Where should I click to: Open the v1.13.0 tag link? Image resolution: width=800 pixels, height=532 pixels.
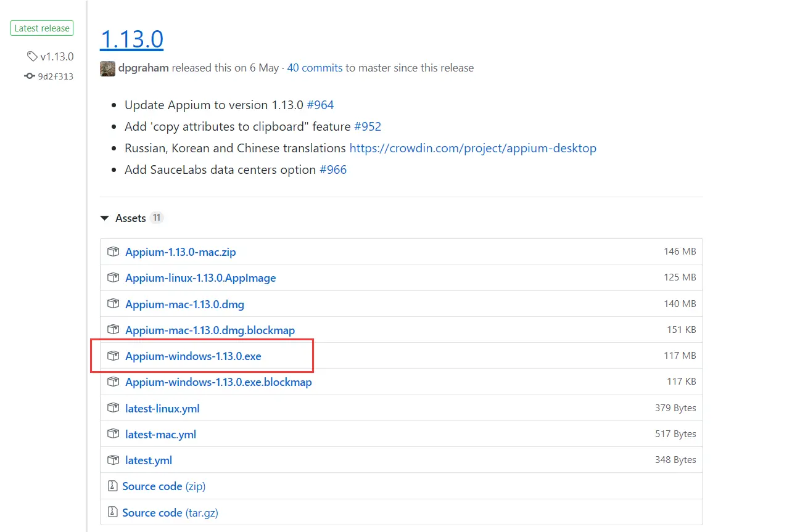[x=57, y=57]
